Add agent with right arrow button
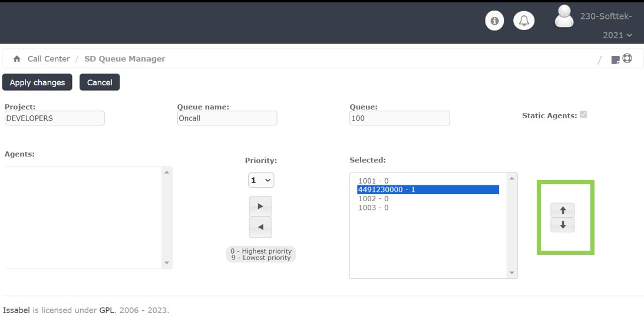Screen dimensions: 644x316 [x=260, y=207]
